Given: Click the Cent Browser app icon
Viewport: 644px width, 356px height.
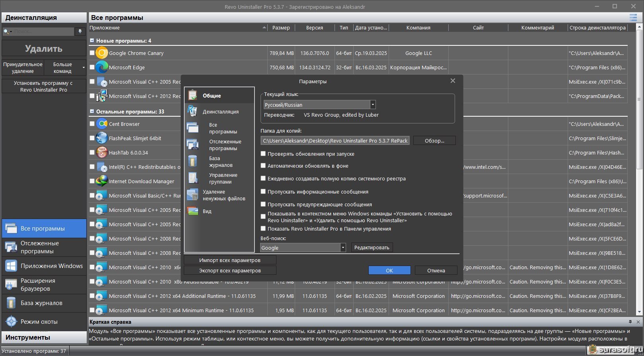Looking at the screenshot, I should tap(102, 124).
